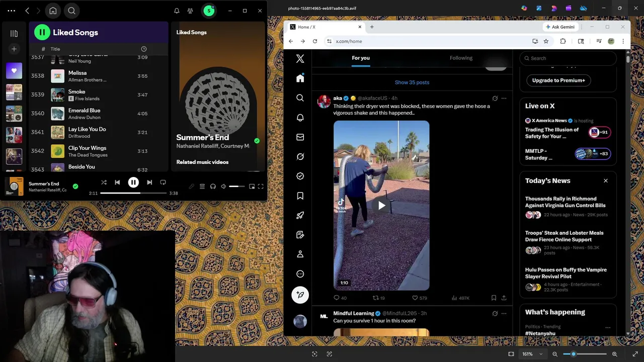Click Upgrade to Premium+ button
644x362 pixels.
[558, 80]
